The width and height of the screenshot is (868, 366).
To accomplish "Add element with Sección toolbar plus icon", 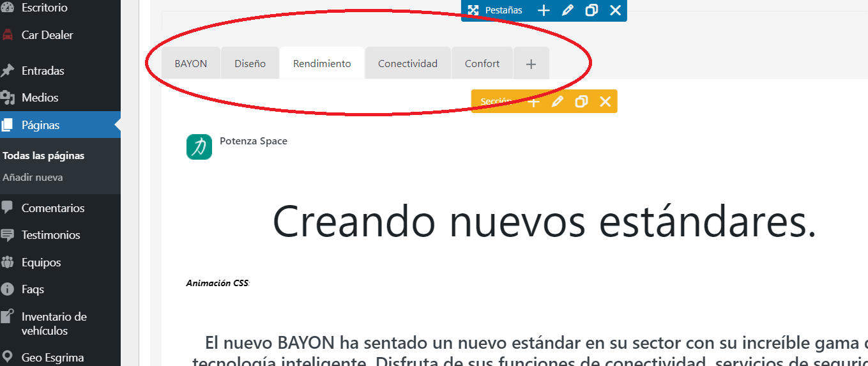I will click(534, 102).
